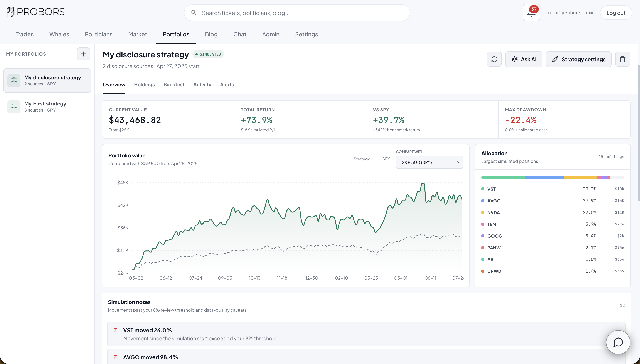640x364 pixels.
Task: Click the TEM pink allocation swatch
Action: [483, 224]
